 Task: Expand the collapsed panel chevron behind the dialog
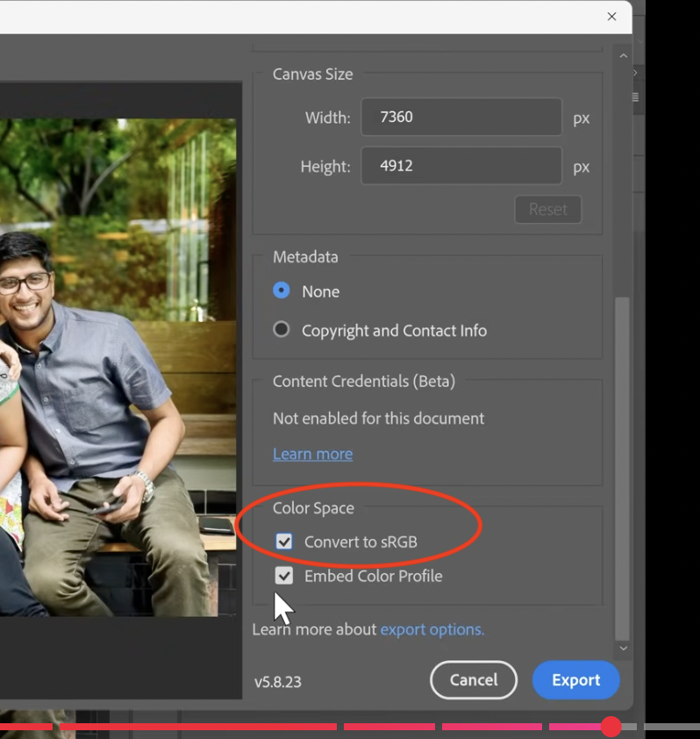636,74
